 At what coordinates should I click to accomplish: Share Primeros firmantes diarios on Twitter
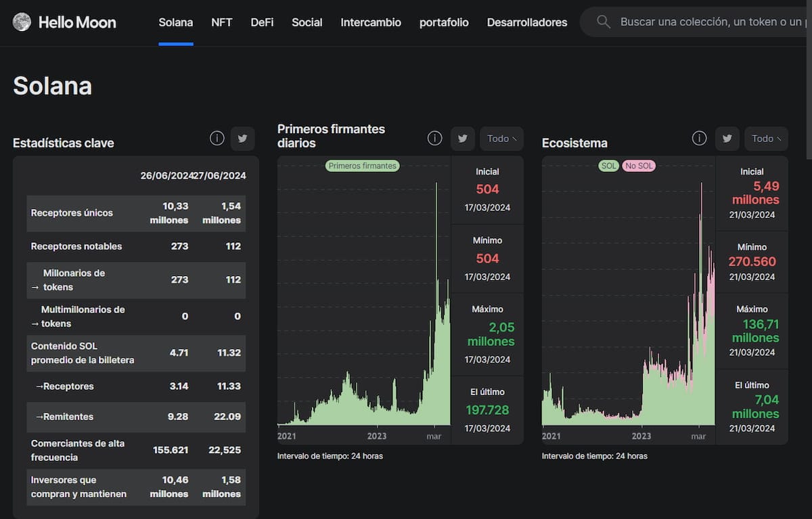(x=462, y=139)
